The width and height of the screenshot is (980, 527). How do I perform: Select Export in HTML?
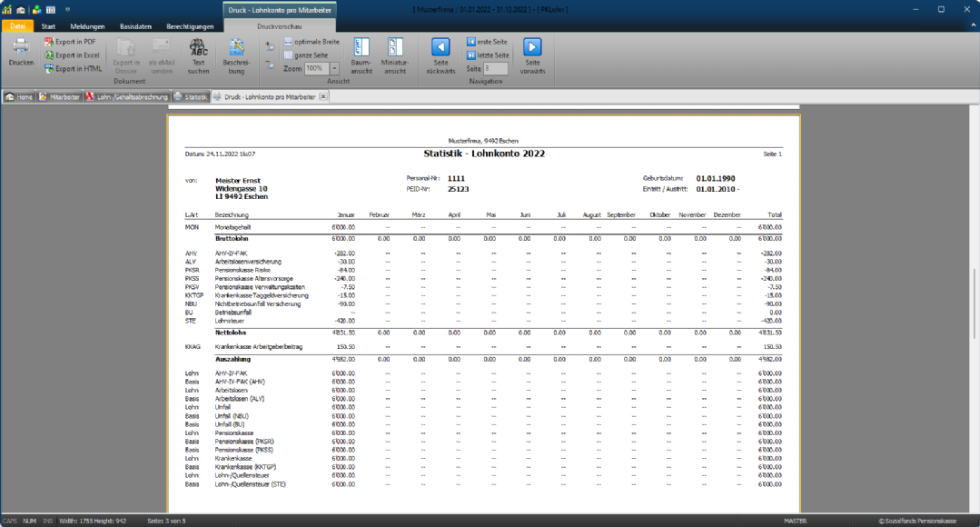click(74, 68)
